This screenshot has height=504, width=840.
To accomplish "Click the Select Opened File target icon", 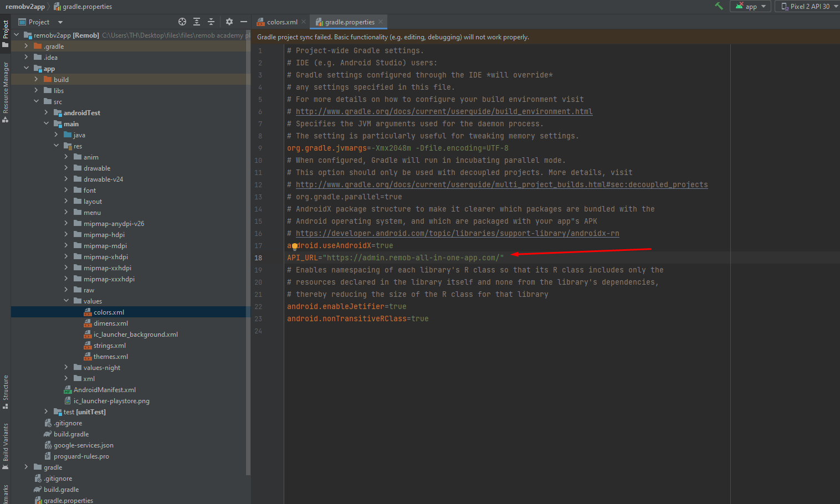I will 182,22.
